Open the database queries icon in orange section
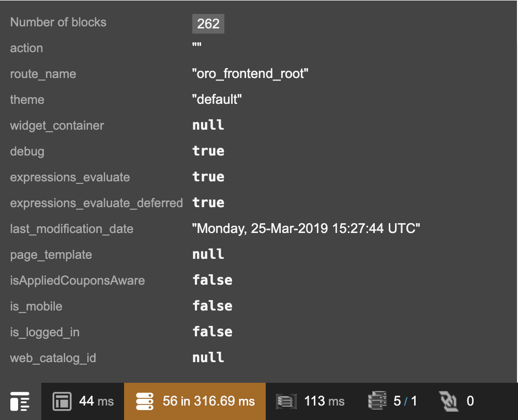Screen dimensions: 518x420 click(x=145, y=401)
